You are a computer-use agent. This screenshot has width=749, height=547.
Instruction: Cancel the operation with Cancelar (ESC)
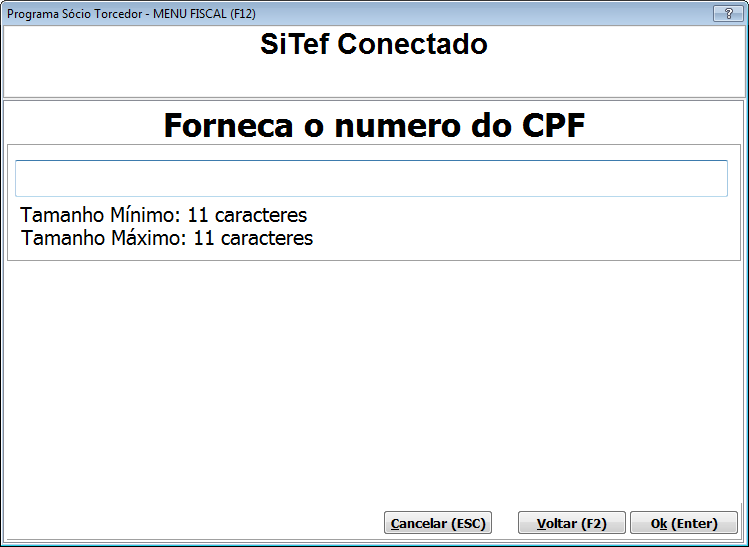pos(438,523)
